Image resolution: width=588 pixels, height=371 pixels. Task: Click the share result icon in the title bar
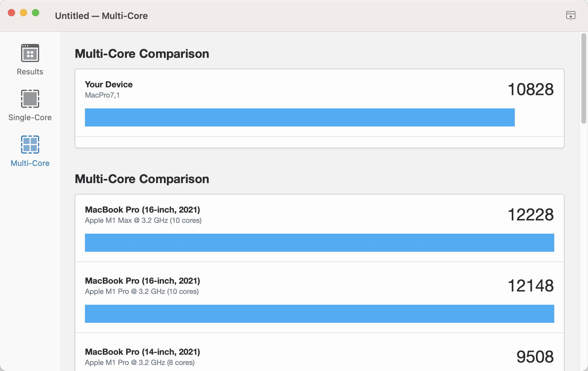[571, 15]
